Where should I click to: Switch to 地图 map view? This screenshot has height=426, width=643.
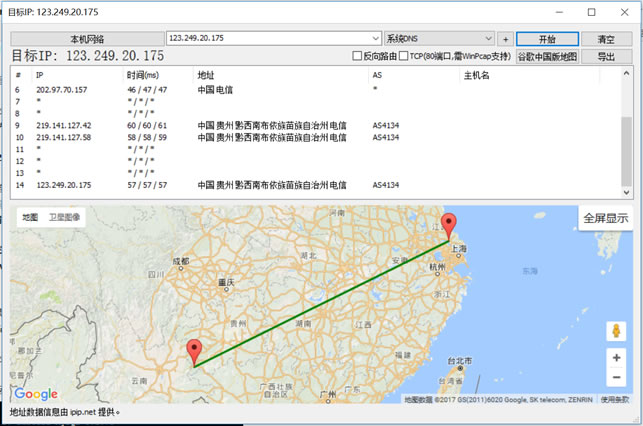pyautogui.click(x=30, y=217)
